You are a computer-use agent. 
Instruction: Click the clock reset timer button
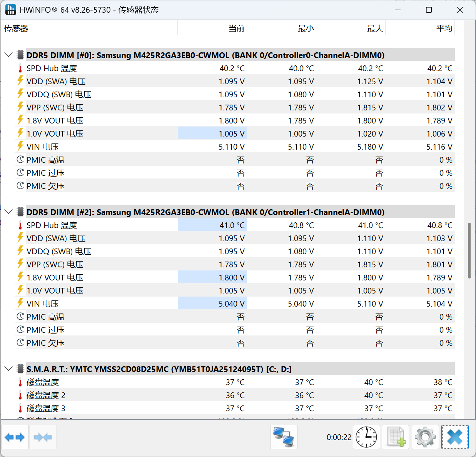coord(366,437)
